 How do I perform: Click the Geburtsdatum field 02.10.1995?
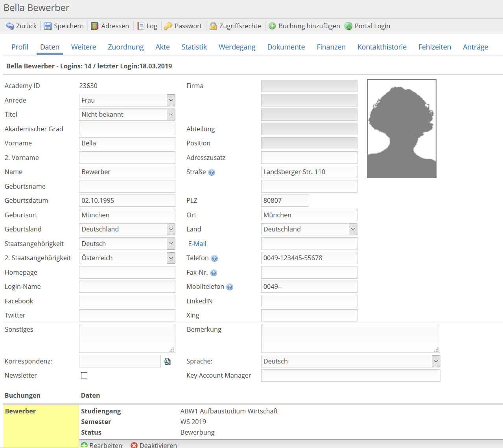pyautogui.click(x=127, y=200)
